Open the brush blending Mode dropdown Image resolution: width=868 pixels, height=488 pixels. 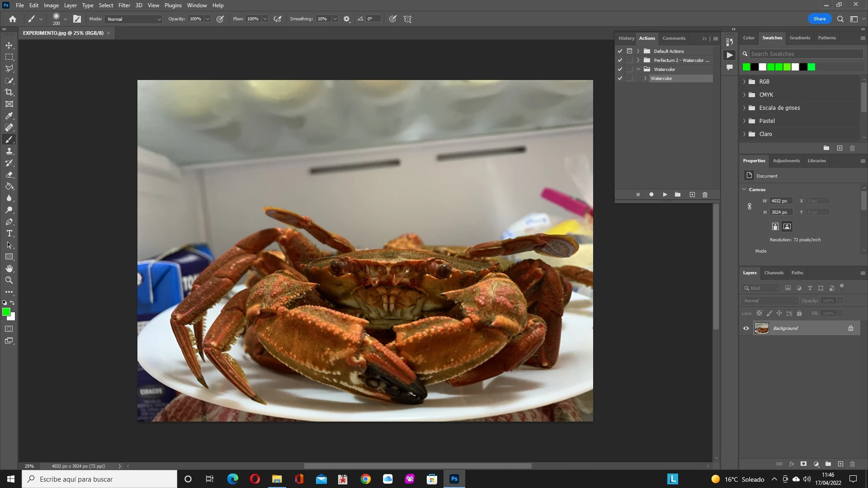(x=133, y=19)
